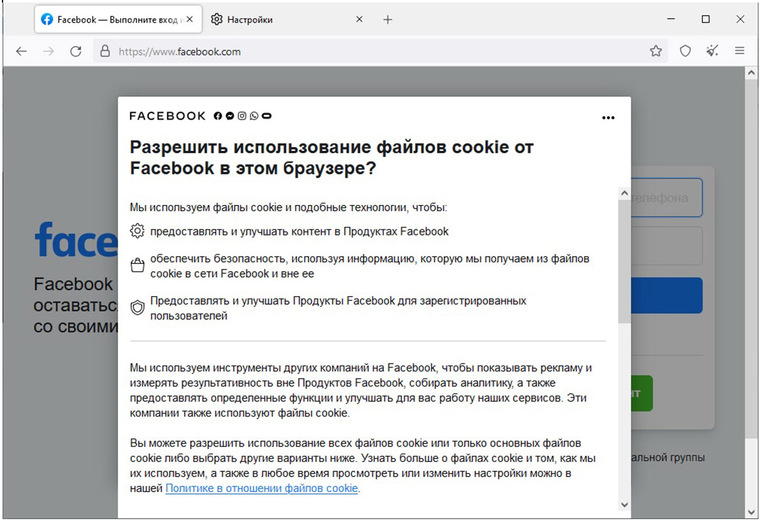Viewport: 760px width, 521px height.
Task: Click the page scrollbar up arrow
Action: point(752,73)
